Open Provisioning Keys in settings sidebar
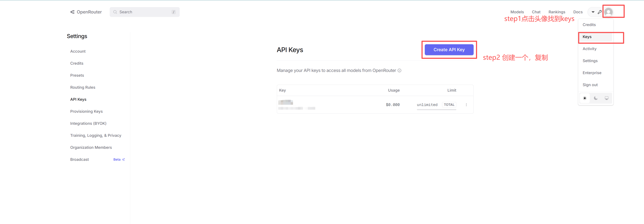Screen dimensions: 644x224 coord(86,111)
